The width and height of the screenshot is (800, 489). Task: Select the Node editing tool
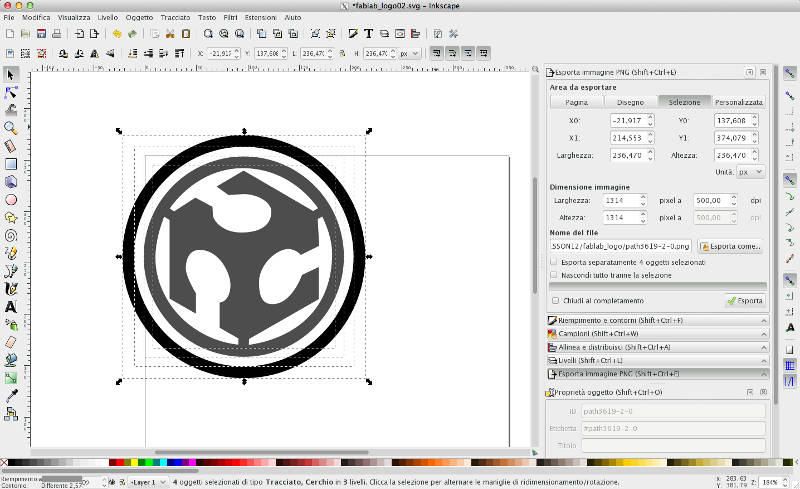pyautogui.click(x=10, y=92)
